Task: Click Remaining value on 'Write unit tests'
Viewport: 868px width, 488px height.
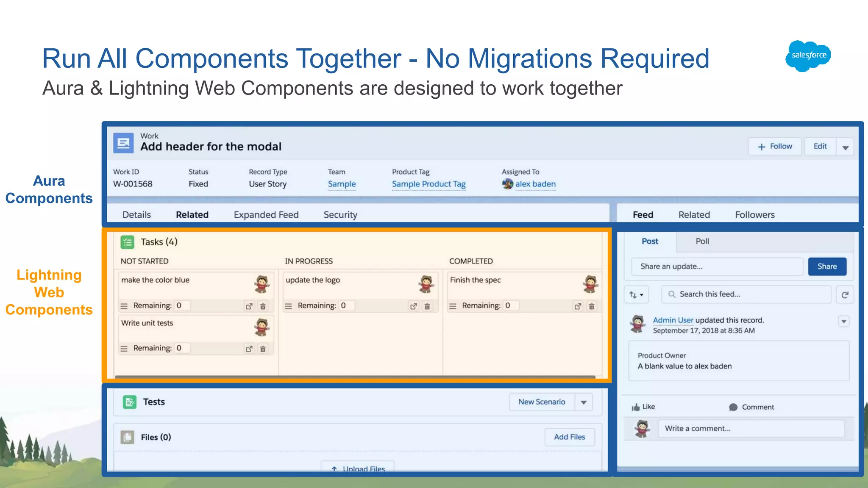Action: point(182,348)
